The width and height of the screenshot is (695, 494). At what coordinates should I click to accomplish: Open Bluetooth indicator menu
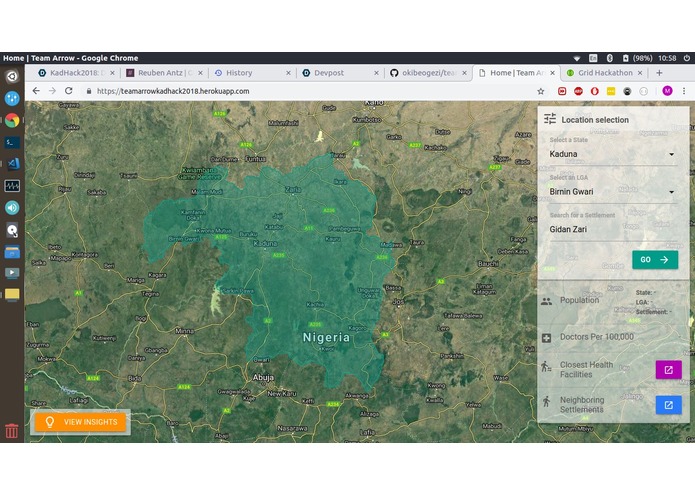(609, 58)
